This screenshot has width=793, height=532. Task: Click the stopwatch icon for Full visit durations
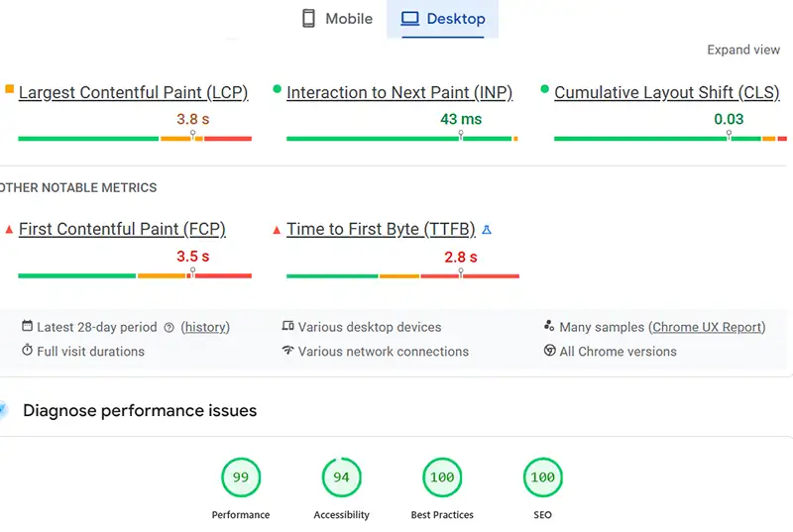[28, 351]
